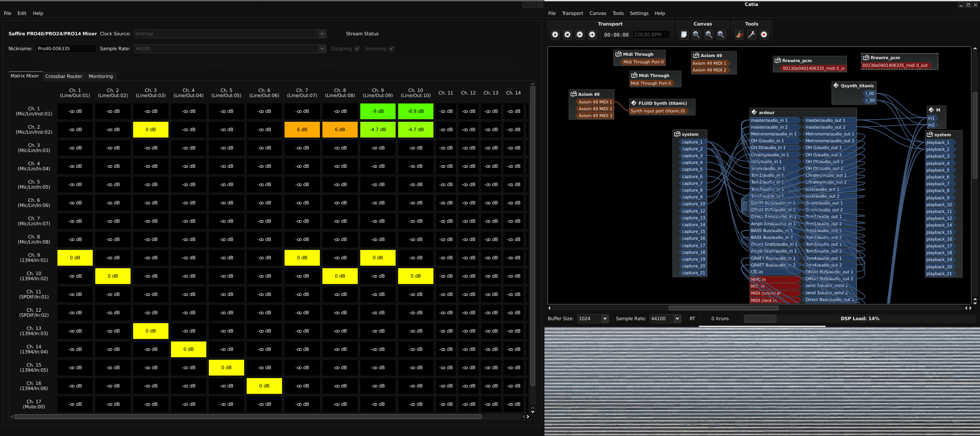Click the green -9 dB matrix cell
Image resolution: width=980 pixels, height=436 pixels.
pos(378,112)
